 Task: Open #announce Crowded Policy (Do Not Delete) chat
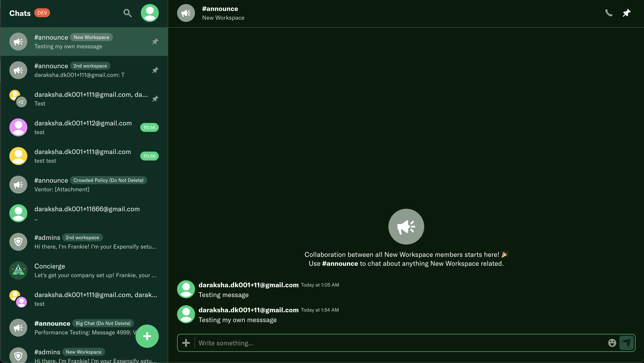click(x=84, y=185)
